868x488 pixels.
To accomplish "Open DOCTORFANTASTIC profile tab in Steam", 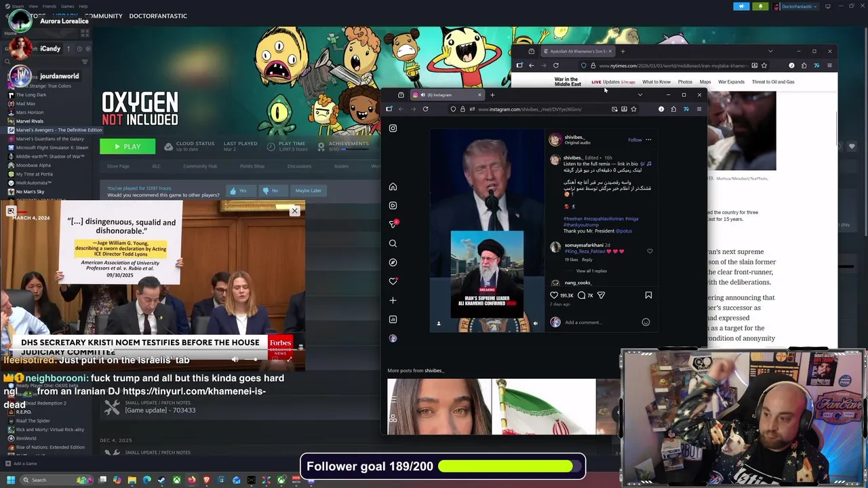I will click(x=158, y=16).
